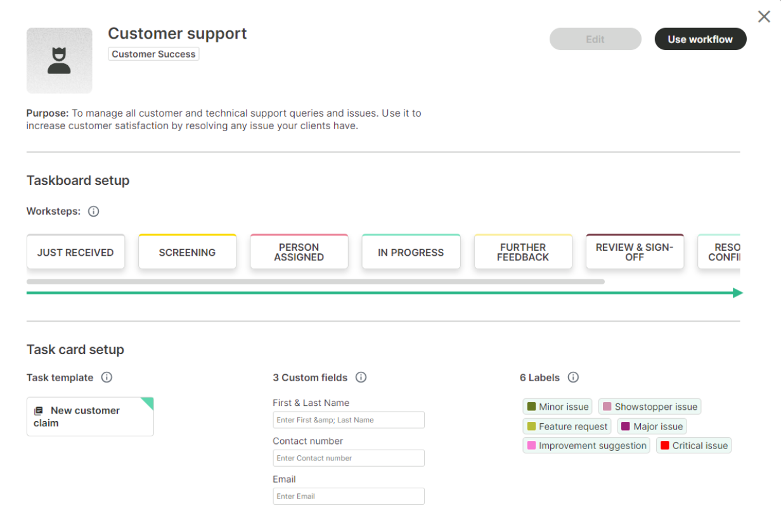Click the REVIEW & SIGN-OFF workstep
Screen dimensions: 781x532
[x=635, y=252]
